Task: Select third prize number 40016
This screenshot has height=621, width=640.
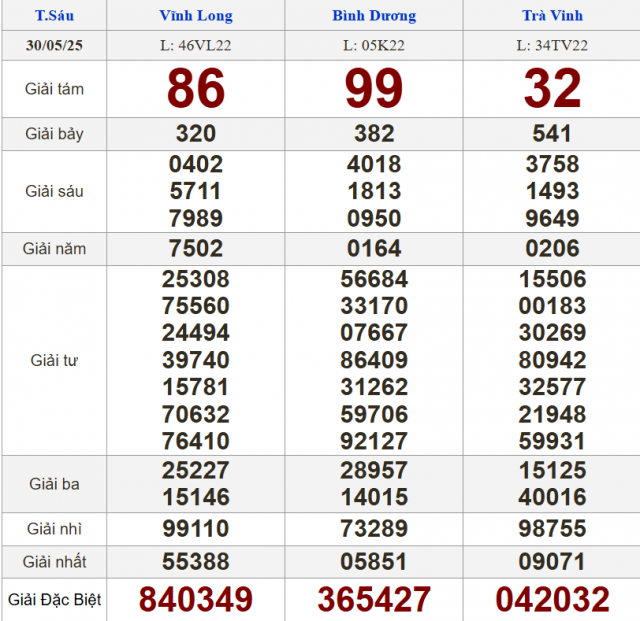Action: 552,497
